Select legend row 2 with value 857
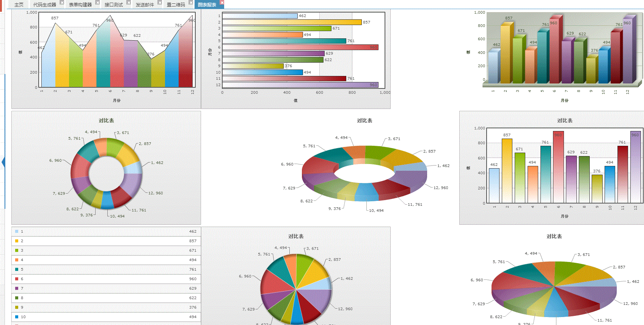Viewport: 644px width, 325px height. [x=106, y=241]
